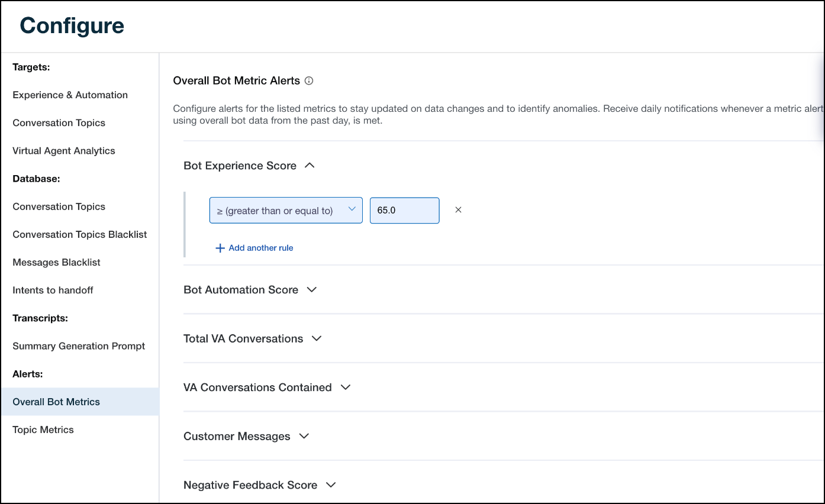Expand the Customer Messages section

click(304, 437)
